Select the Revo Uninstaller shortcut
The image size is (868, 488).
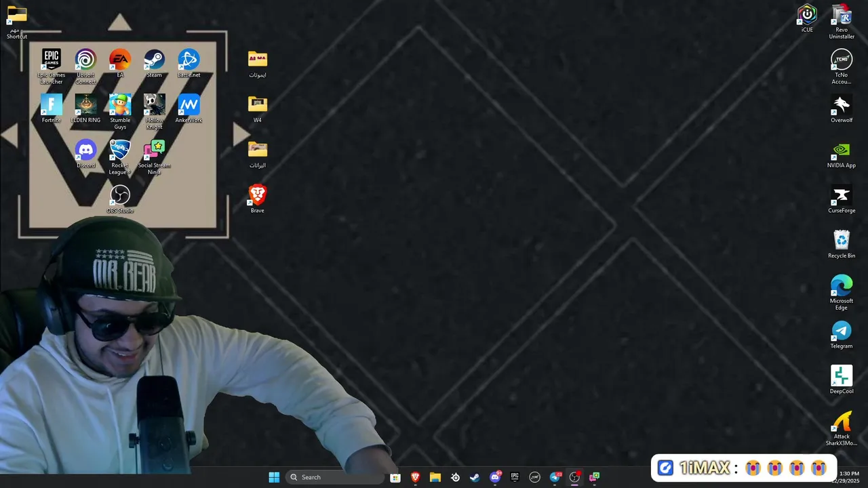842,22
